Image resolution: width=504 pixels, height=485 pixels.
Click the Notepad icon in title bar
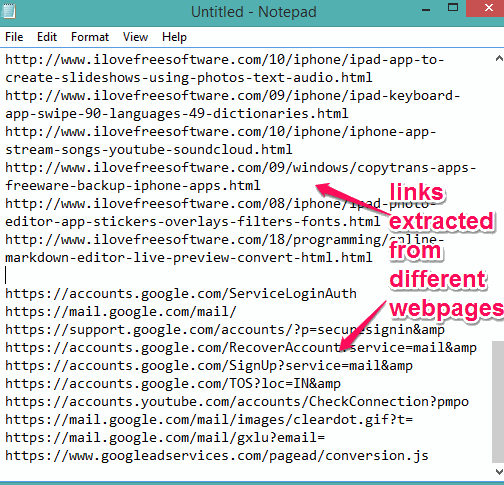point(8,11)
